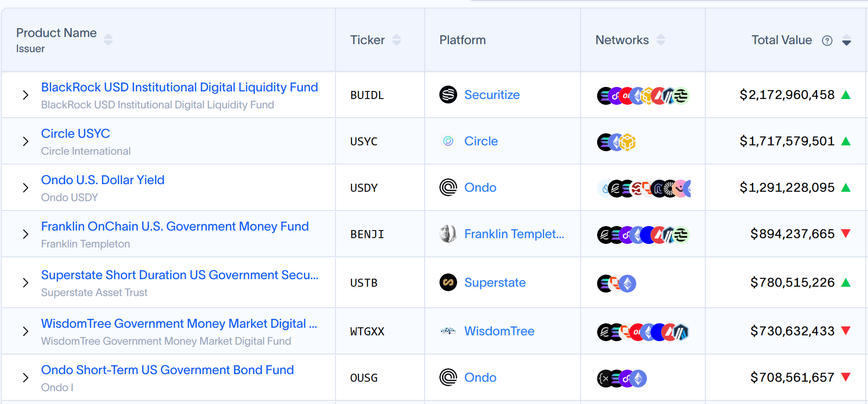Expand the Ondo U.S. Dollar Yield row
Viewport: 868px width, 404px height.
click(25, 188)
